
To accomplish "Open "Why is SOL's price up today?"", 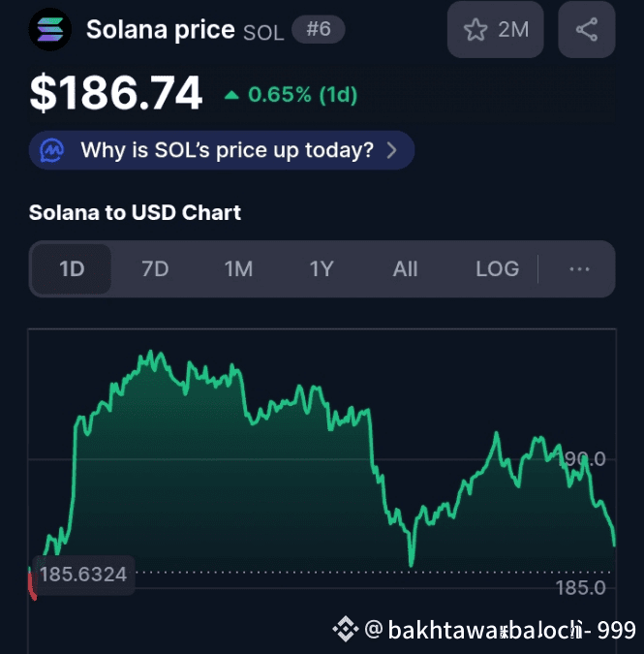I will click(x=227, y=150).
